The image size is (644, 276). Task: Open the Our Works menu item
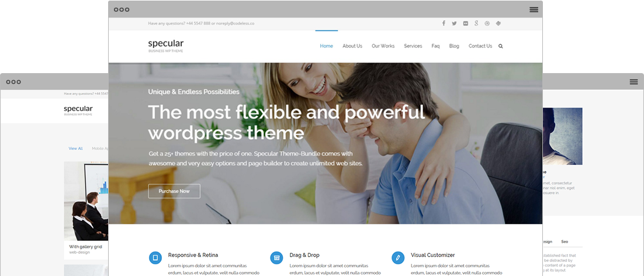coord(383,46)
